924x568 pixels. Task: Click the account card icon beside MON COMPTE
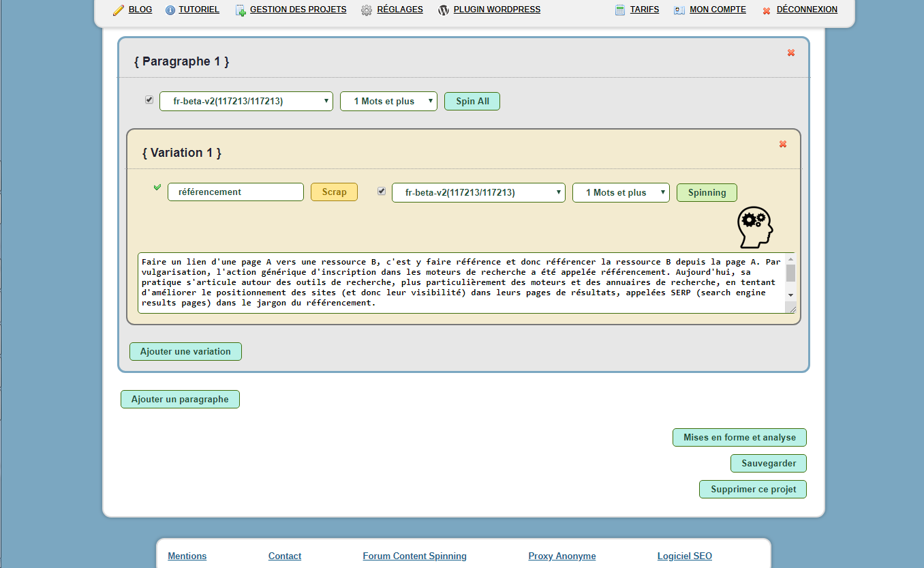pos(679,10)
